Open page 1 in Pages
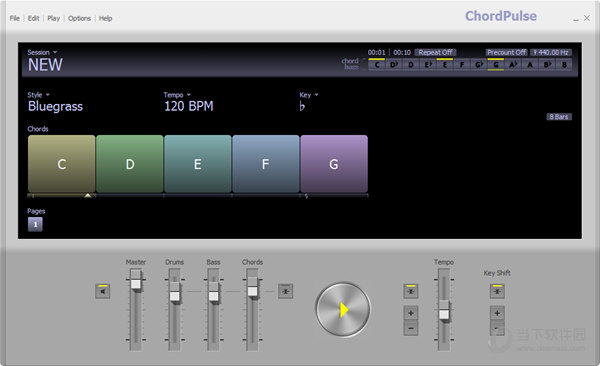Image resolution: width=600 pixels, height=366 pixels. click(x=35, y=224)
